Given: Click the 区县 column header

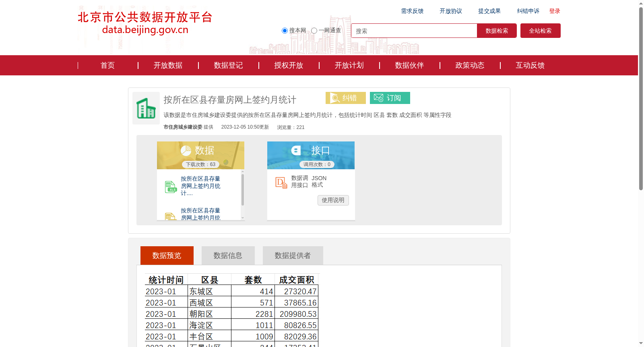Looking at the screenshot, I should [x=210, y=280].
